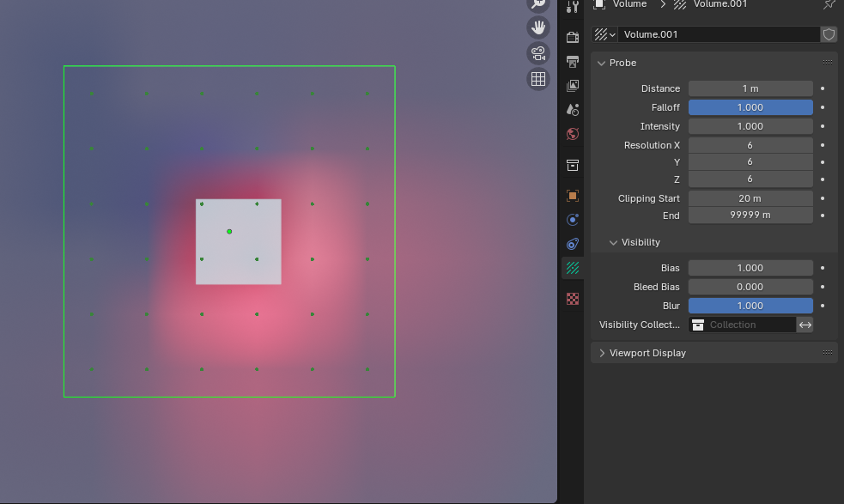Click the Resolution Y field
Viewport: 844px width, 504px height.
(x=750, y=162)
